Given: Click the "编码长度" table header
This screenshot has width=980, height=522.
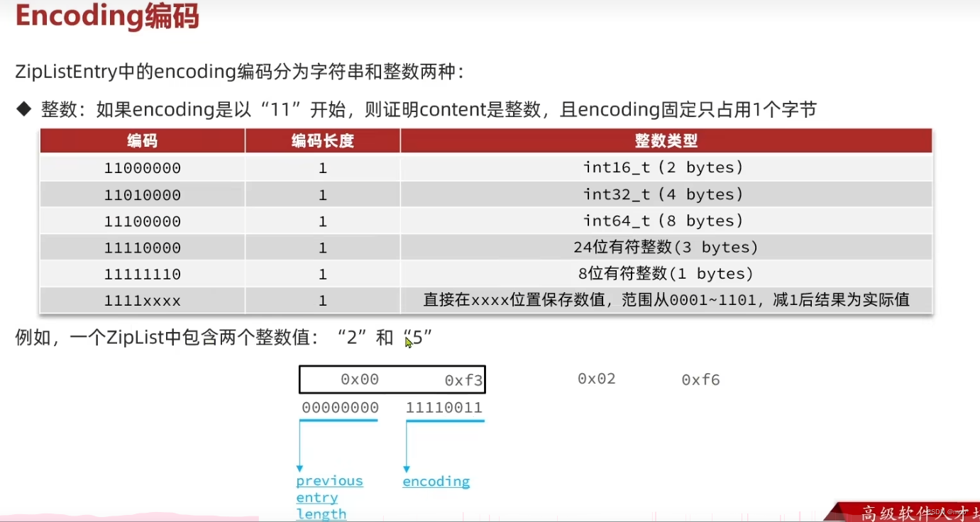Looking at the screenshot, I should [323, 140].
